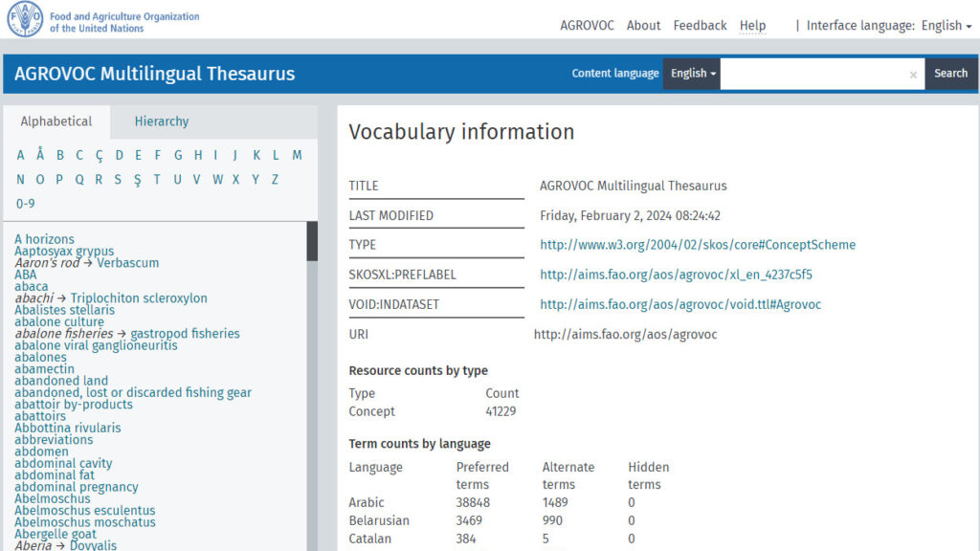Open the 'Abelmoschus esculentus' concept

85,511
